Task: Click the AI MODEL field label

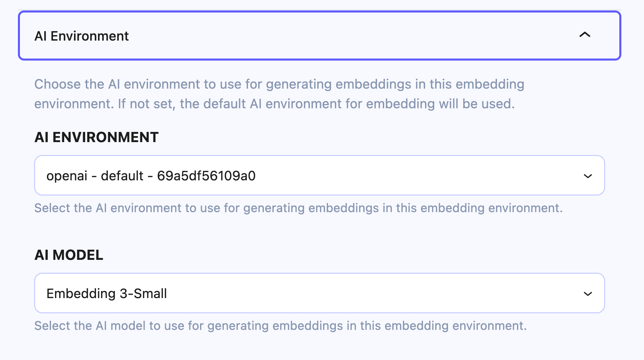Action: 69,255
